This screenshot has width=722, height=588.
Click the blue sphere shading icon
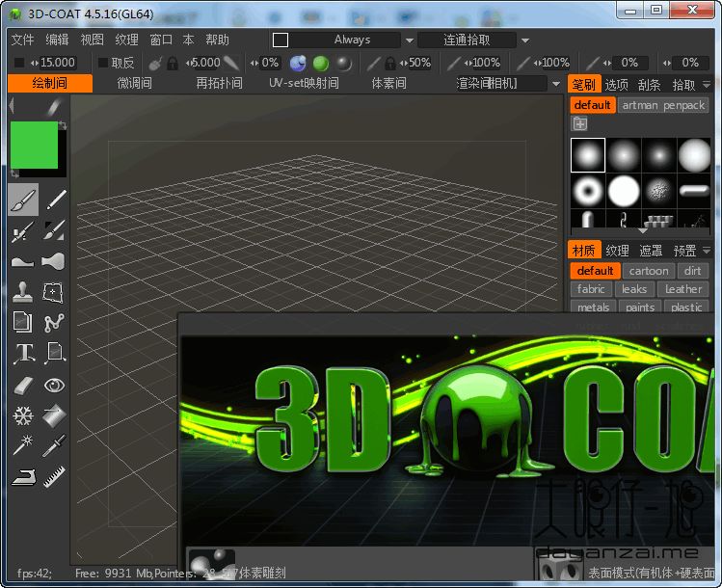[x=298, y=63]
